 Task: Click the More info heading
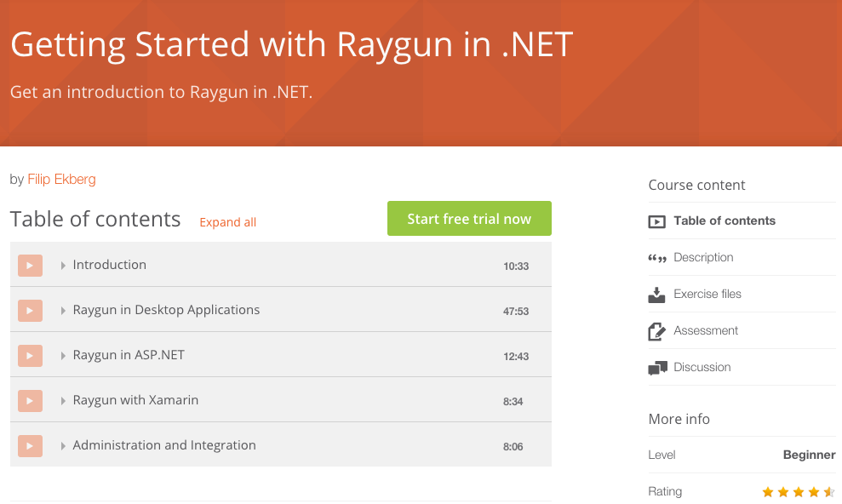[679, 419]
